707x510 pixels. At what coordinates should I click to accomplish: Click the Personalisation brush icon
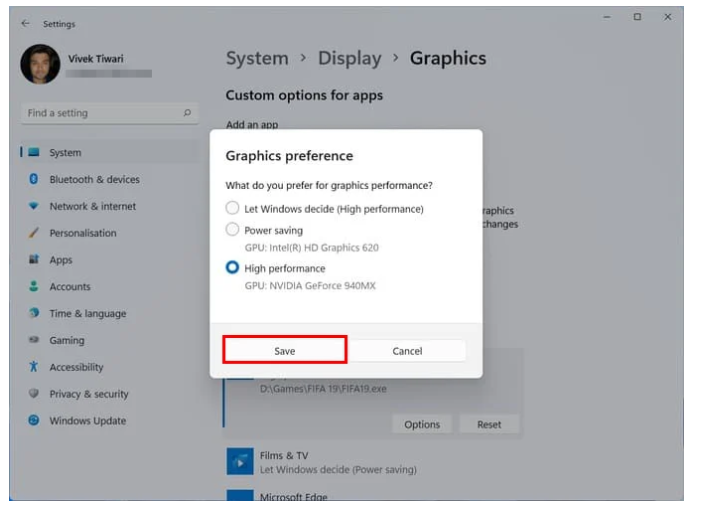(33, 234)
